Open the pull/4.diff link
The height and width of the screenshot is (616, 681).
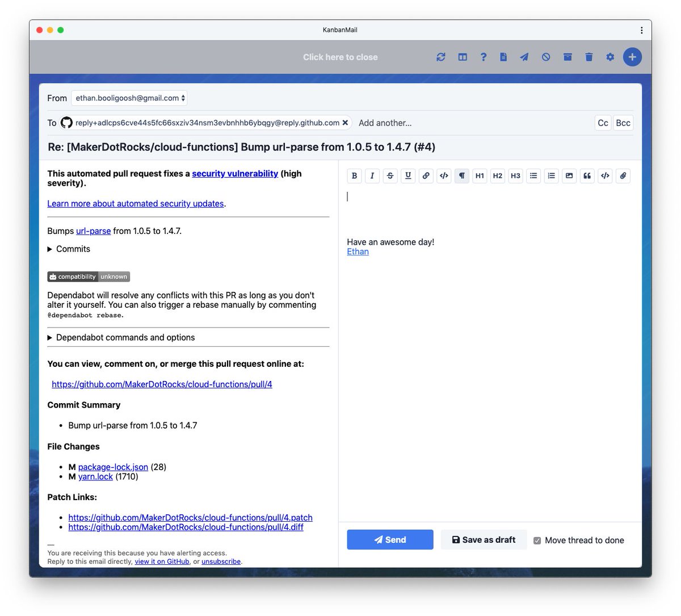click(x=186, y=527)
